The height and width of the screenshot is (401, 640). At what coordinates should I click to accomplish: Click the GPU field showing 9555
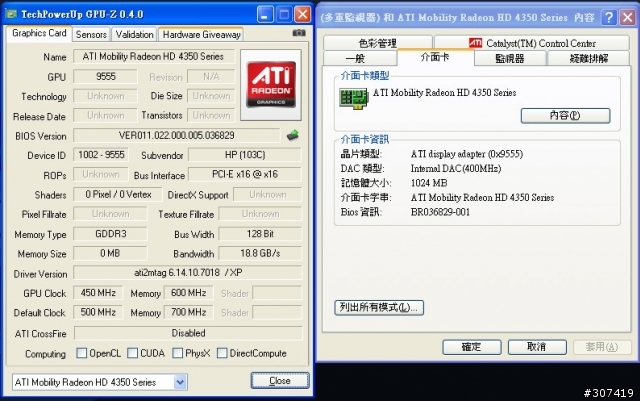point(105,76)
